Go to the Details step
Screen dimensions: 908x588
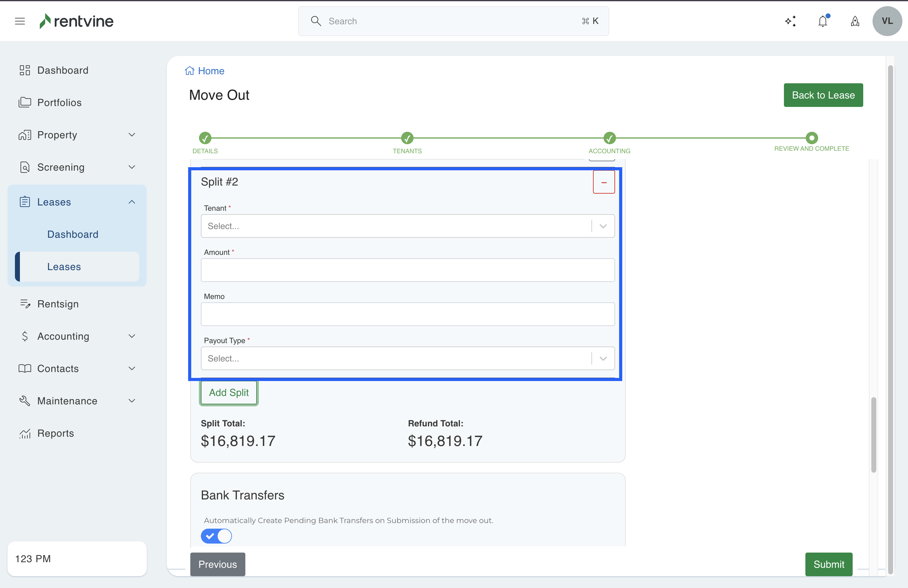pyautogui.click(x=205, y=138)
